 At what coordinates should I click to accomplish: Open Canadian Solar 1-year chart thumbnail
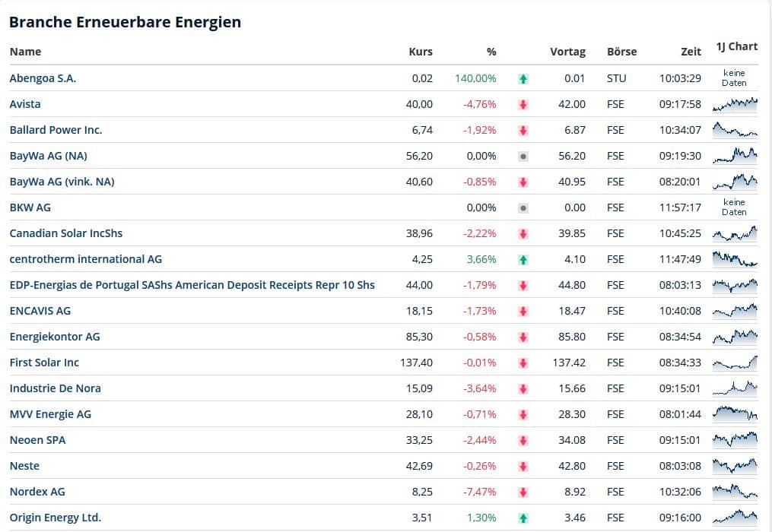pos(735,233)
